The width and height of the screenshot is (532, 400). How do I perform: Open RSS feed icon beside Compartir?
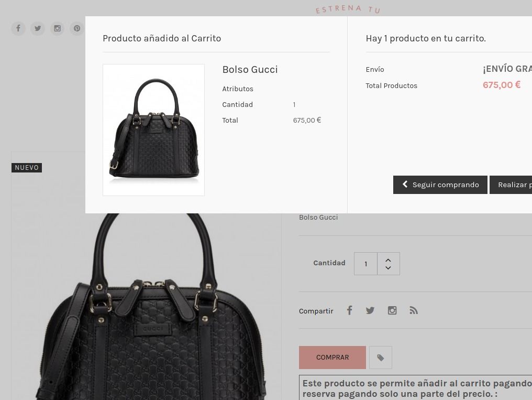point(413,310)
